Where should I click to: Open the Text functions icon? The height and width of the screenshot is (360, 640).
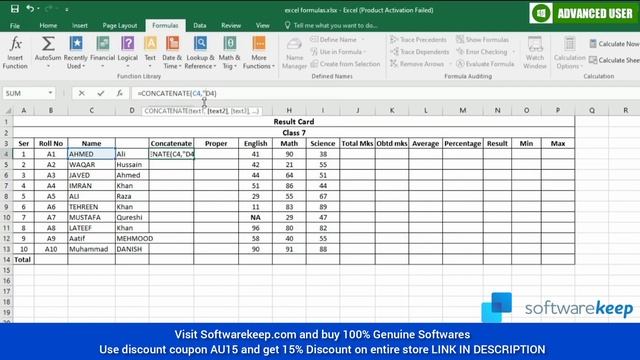coord(150,43)
